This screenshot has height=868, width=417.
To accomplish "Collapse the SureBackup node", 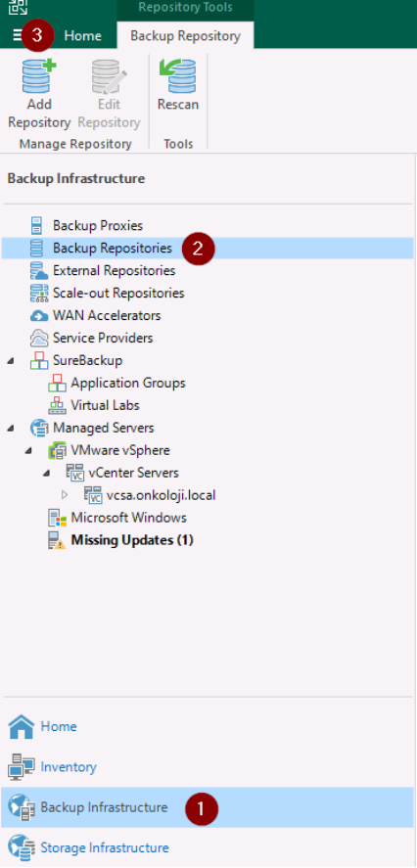I will click(x=11, y=361).
